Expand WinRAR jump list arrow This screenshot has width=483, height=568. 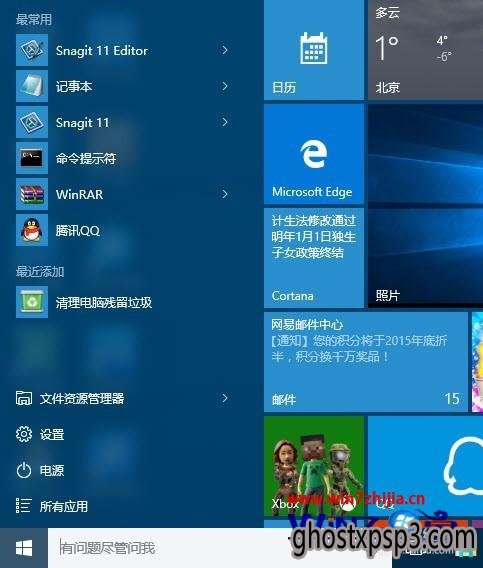pyautogui.click(x=225, y=194)
